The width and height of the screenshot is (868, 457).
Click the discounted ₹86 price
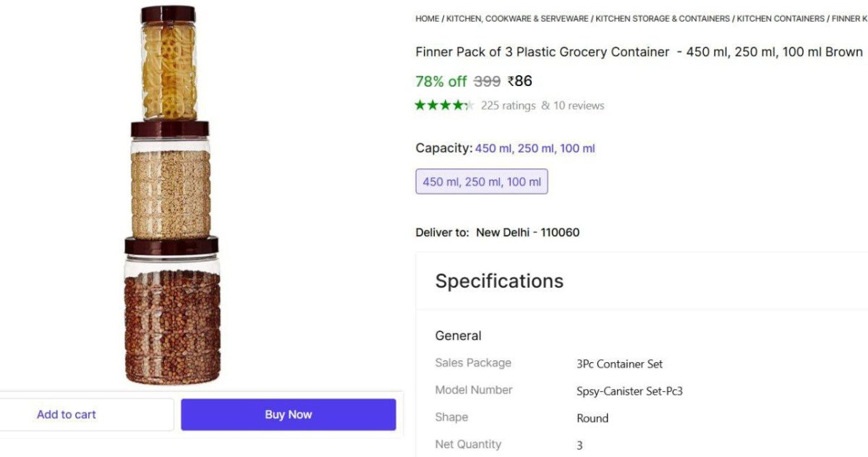(x=519, y=81)
